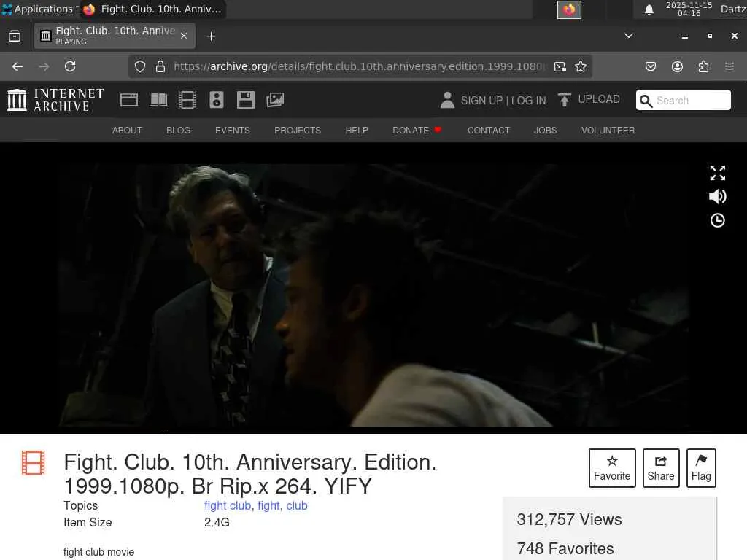Bookmark this page with star
Viewport: 747px width, 560px height.
tap(580, 66)
